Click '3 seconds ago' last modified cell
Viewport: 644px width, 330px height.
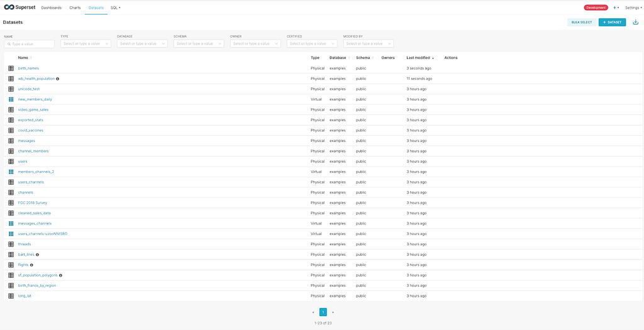click(419, 68)
